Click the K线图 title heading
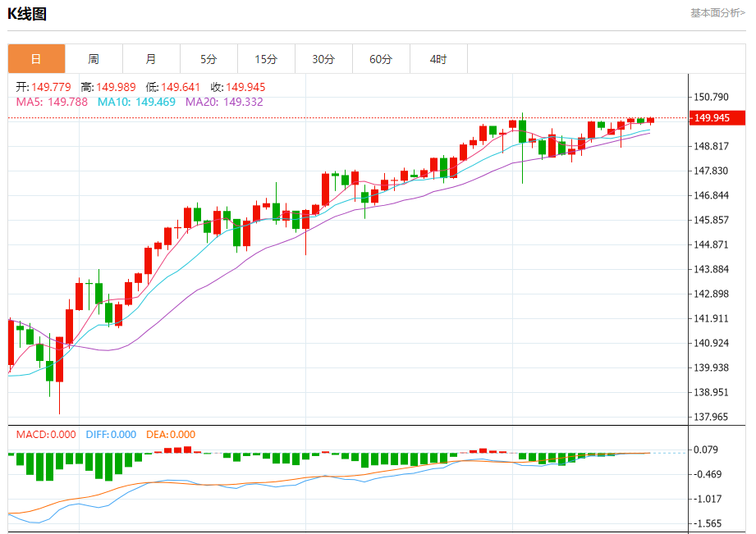This screenshot has height=534, width=756. [x=27, y=13]
